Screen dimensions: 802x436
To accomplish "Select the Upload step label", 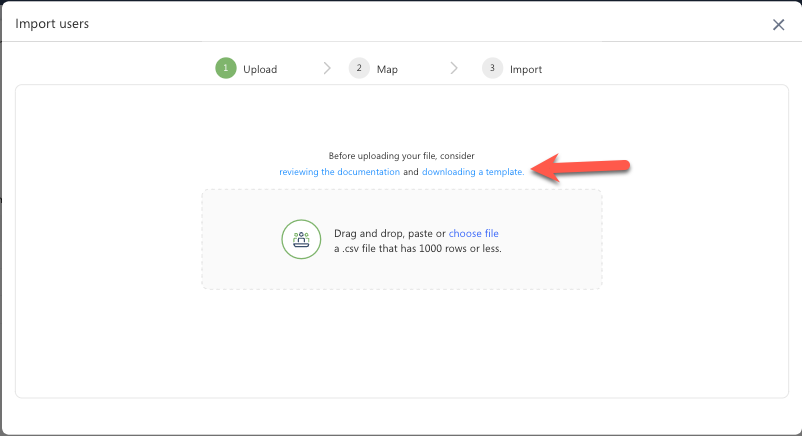I will click(260, 70).
